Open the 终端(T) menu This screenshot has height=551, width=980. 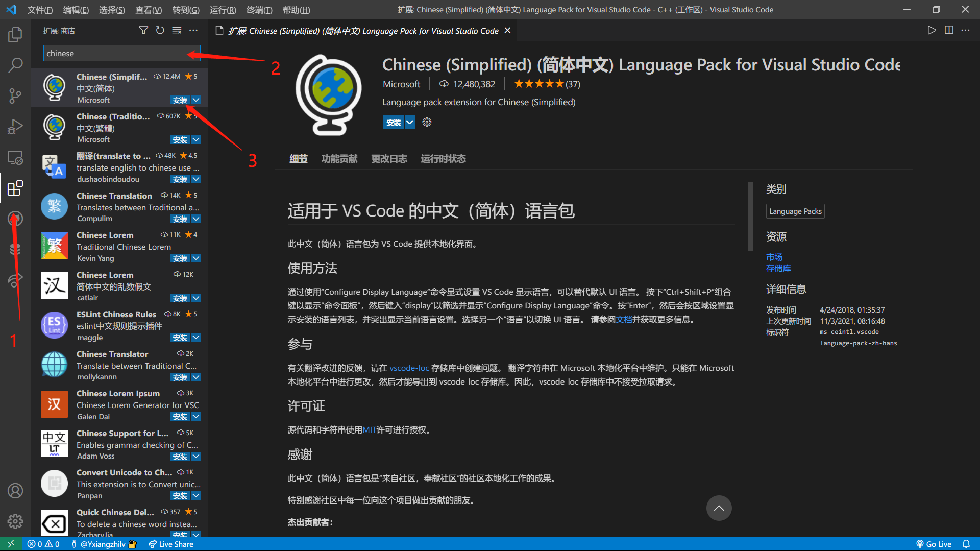pos(259,10)
